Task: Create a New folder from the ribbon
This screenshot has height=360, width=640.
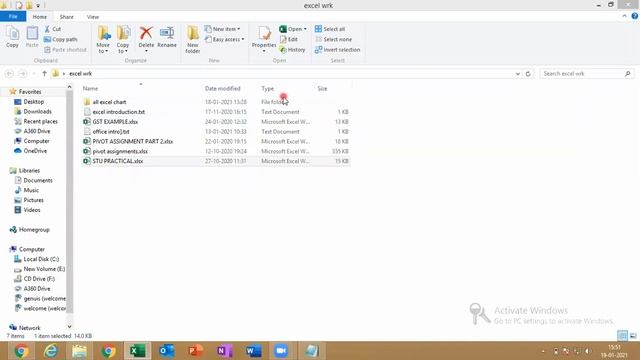Action: point(193,40)
